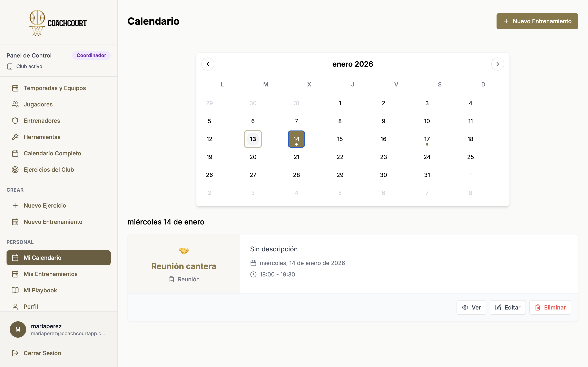Click the Coordinador badge
This screenshot has height=367, width=588.
pos(91,55)
